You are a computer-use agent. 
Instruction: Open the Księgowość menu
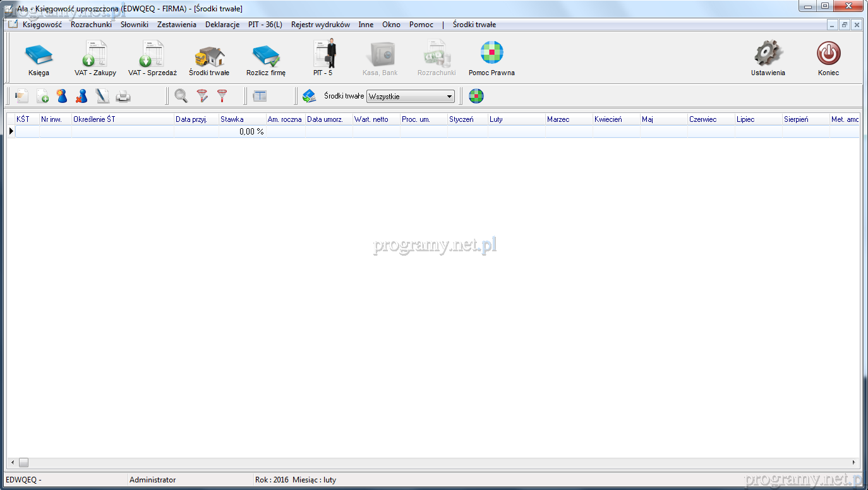click(42, 25)
